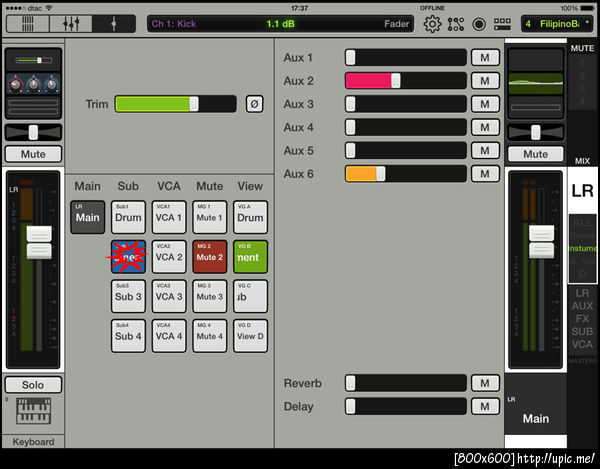This screenshot has width=600, height=469.
Task: Select the Keyboard channel icon
Action: (33, 411)
